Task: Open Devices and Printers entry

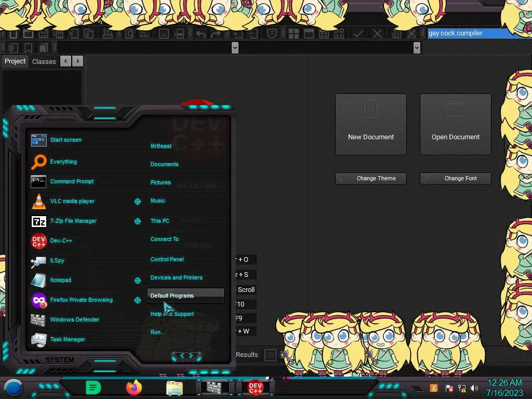Action: click(x=176, y=277)
